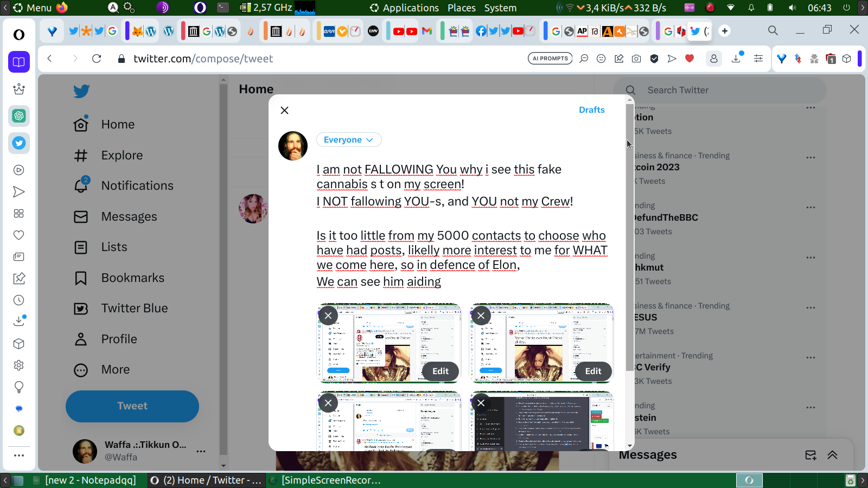Open Lists in the Twitter navigation
The height and width of the screenshot is (488, 868).
[x=100, y=247]
